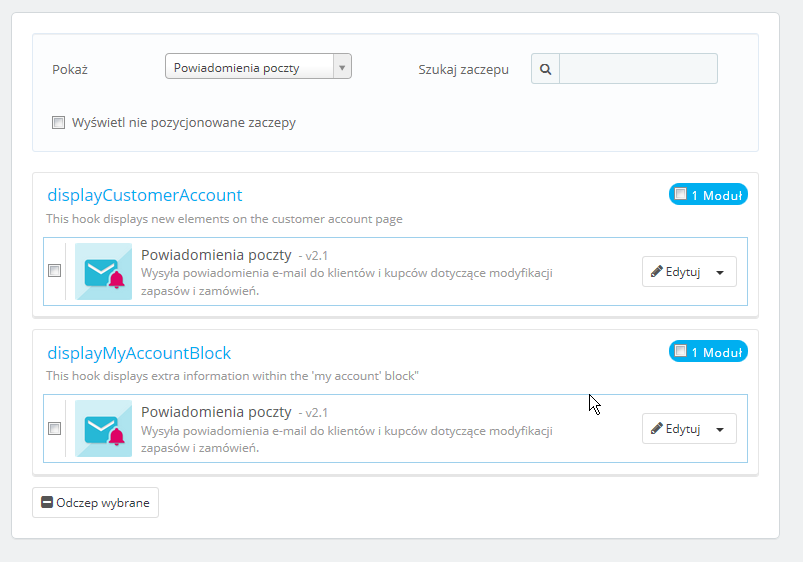This screenshot has height=562, width=803.
Task: Click the minus icon on Odczep wybrane
Action: tap(47, 503)
